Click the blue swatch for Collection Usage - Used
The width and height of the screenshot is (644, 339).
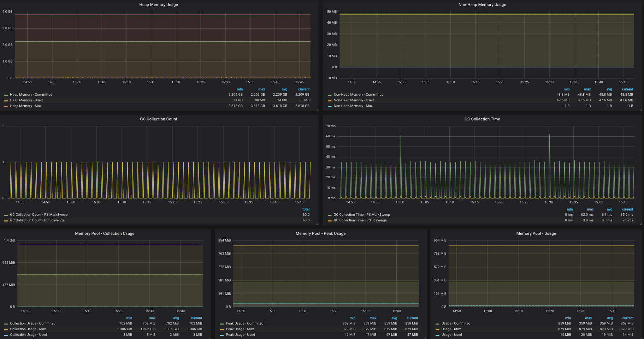[x=6, y=335]
